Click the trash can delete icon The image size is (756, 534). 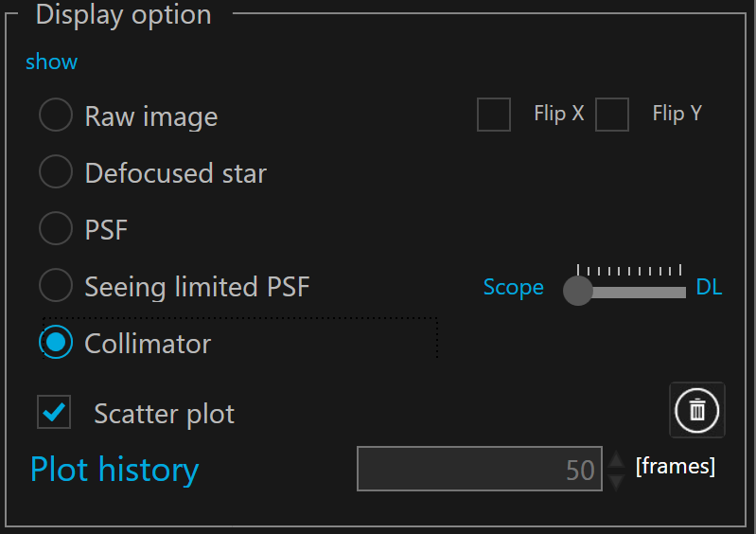697,410
